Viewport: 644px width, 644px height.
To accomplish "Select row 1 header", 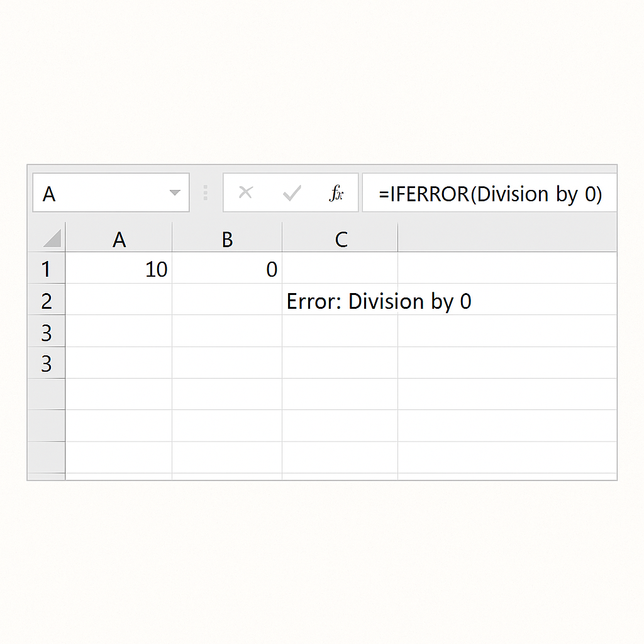I will (46, 269).
